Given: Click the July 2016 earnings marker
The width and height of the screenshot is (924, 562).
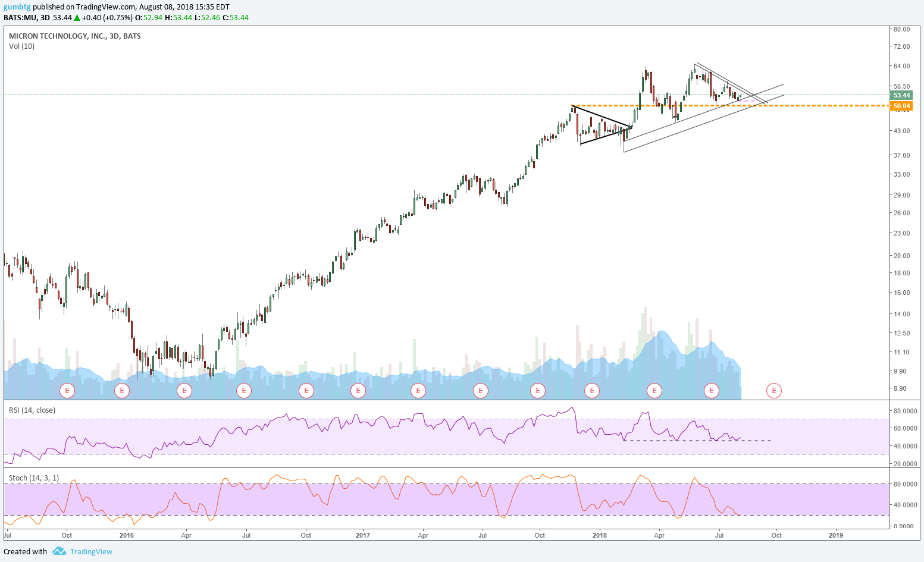Looking at the screenshot, I should coord(243,391).
